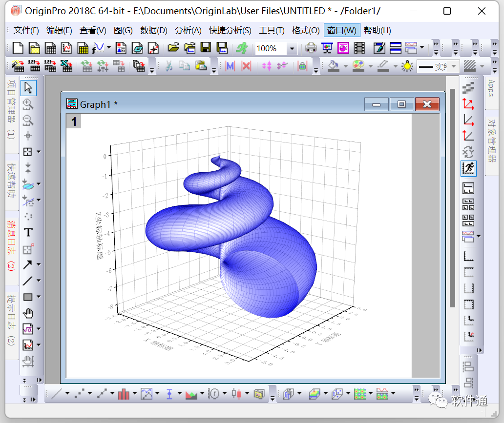504x423 pixels.
Task: Click the line color pencil icon
Action: [x=383, y=66]
